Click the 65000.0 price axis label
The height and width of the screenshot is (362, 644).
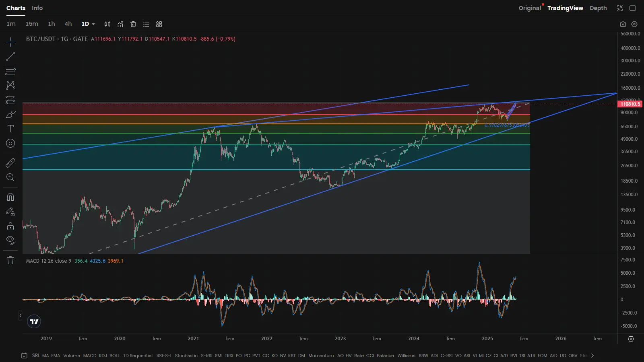coord(629,127)
